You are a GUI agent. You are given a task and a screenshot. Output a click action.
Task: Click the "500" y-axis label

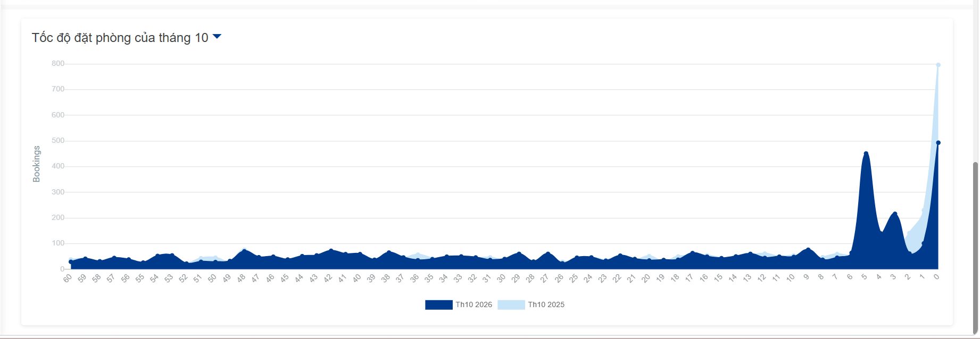tap(58, 141)
